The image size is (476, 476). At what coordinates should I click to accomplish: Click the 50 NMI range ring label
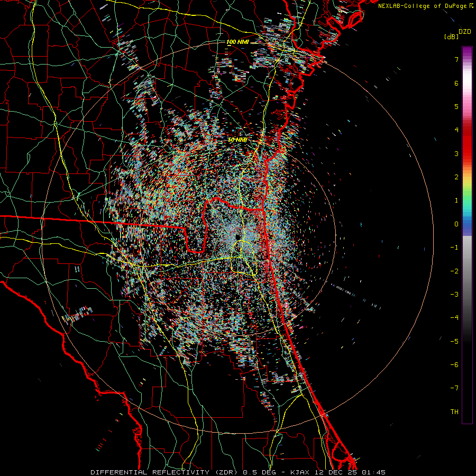[x=237, y=140]
